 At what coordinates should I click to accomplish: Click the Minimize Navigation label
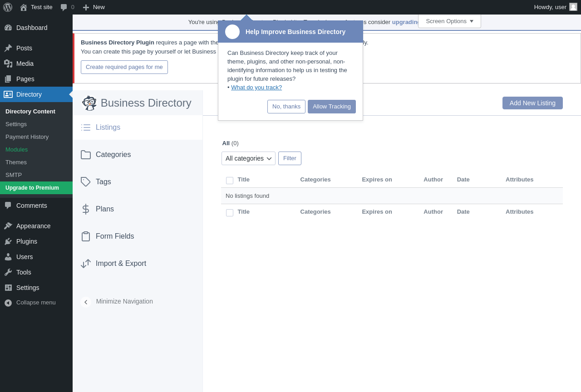tap(124, 301)
